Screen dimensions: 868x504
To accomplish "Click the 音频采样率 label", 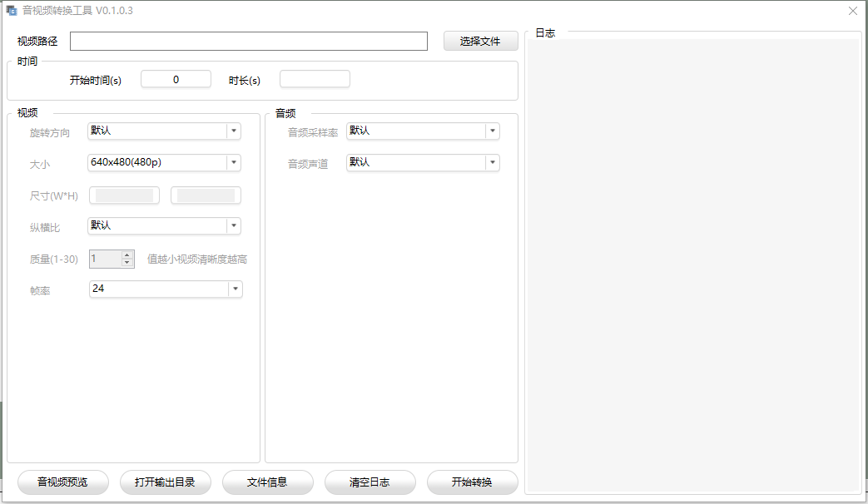I will [313, 133].
